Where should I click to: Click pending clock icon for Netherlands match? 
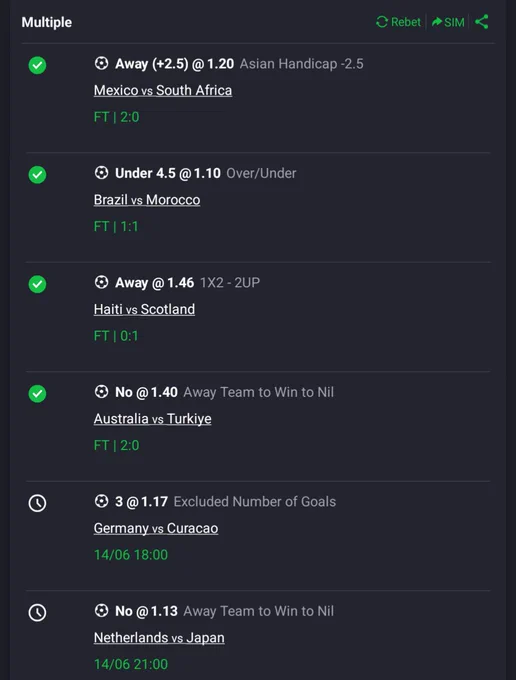coord(37,612)
